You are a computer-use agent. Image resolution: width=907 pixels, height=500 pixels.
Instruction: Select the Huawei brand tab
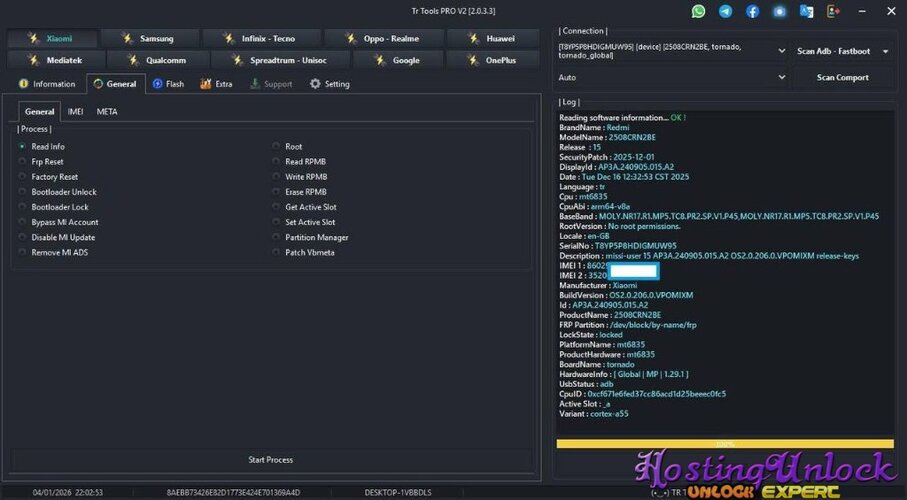(493, 38)
